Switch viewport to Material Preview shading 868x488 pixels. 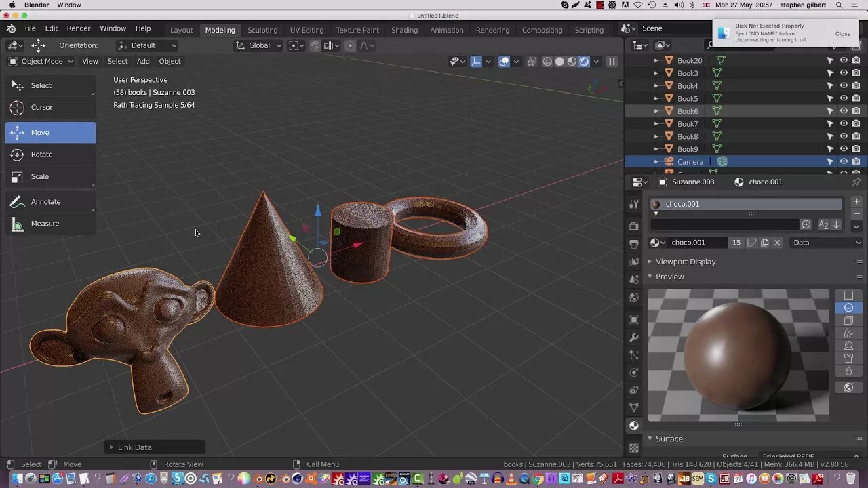pyautogui.click(x=572, y=62)
